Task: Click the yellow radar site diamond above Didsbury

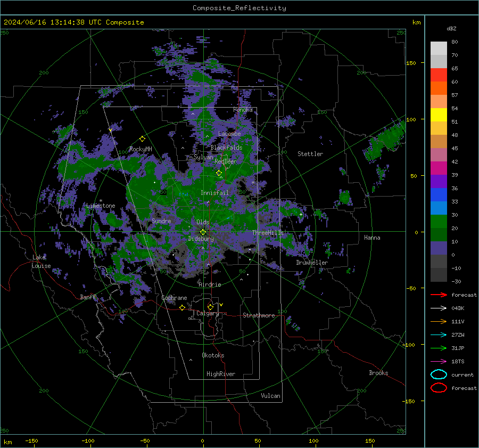Action: (x=203, y=232)
